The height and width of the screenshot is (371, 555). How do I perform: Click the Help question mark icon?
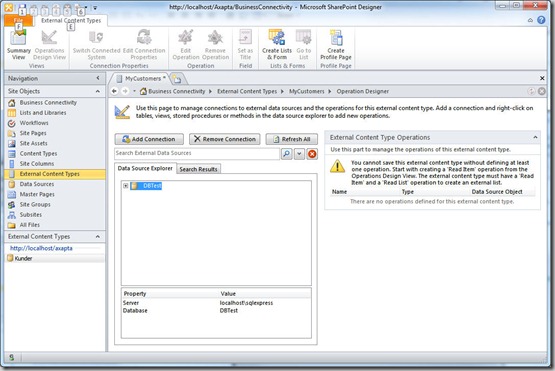(541, 20)
